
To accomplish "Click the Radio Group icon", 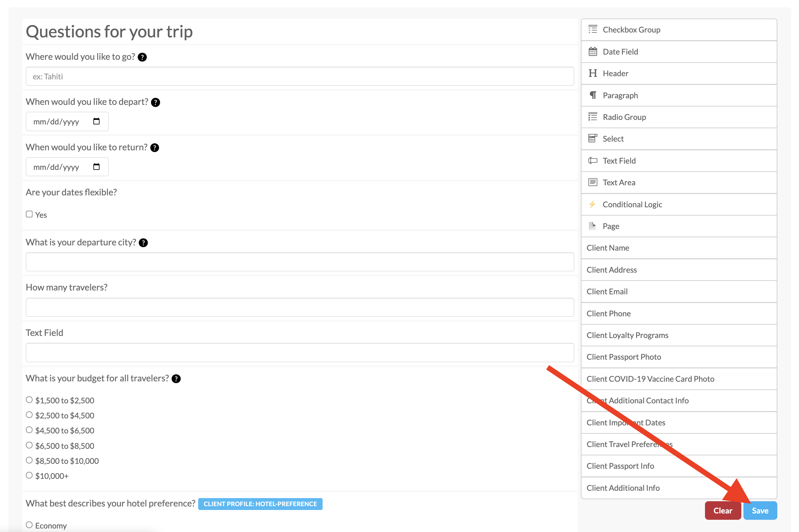I will tap(592, 117).
